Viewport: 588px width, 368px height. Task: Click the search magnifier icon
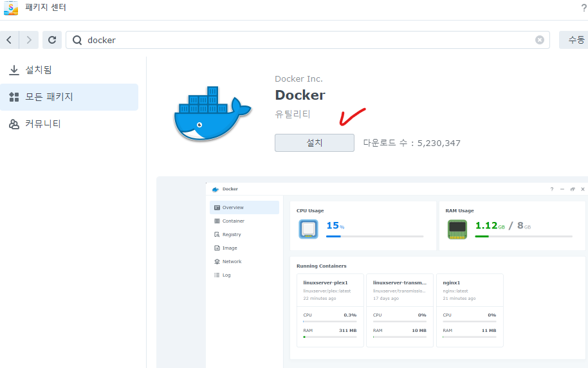point(77,40)
